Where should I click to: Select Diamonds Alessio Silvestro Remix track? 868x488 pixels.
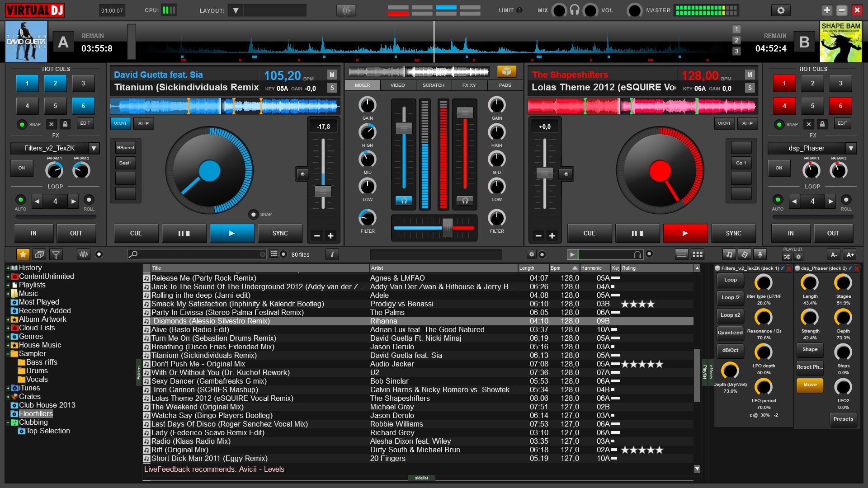click(211, 321)
